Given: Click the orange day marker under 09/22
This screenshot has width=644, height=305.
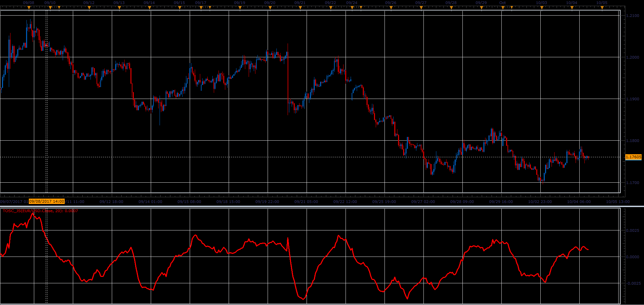Looking at the screenshot, I should point(331,7).
